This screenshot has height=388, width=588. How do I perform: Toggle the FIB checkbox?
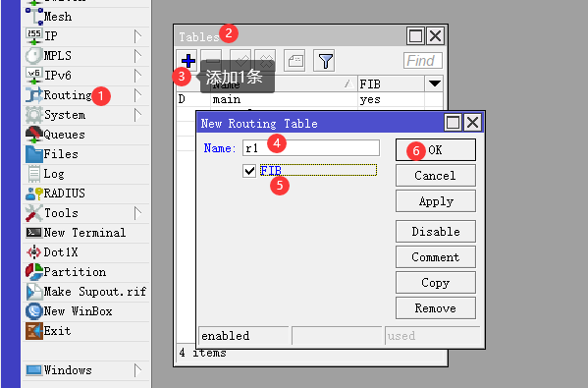pos(249,171)
